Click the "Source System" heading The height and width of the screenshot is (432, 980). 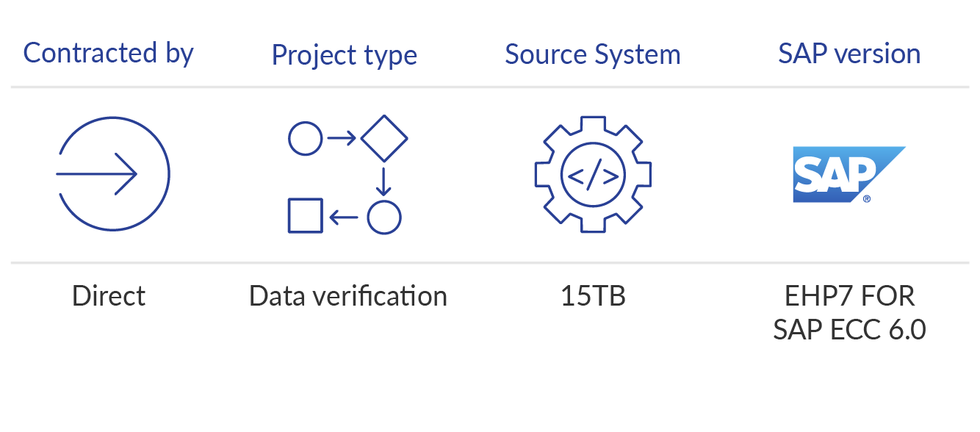click(x=593, y=54)
